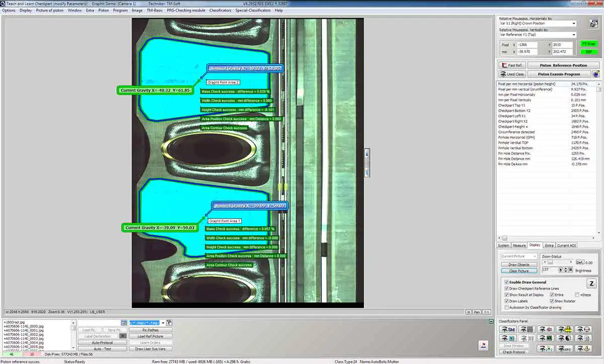Click the document classificator eye icon

583,338
